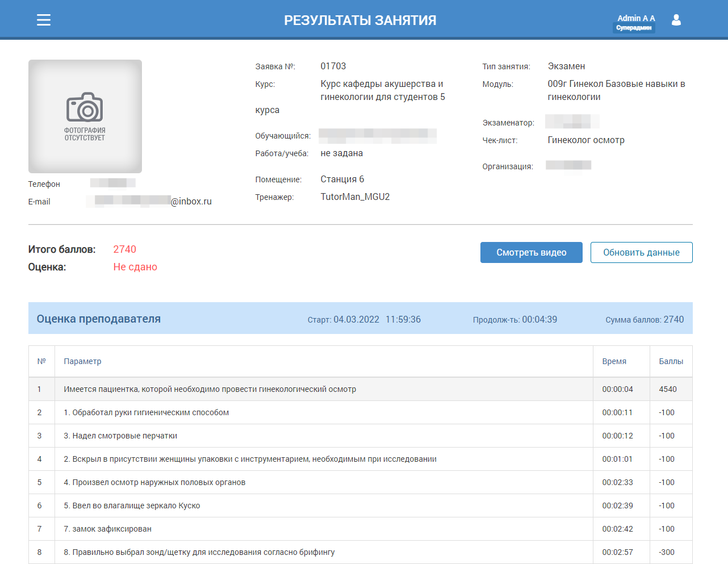Image resolution: width=728 pixels, height=564 pixels.
Task: Click the time value 00:02:33
Action: (x=617, y=482)
